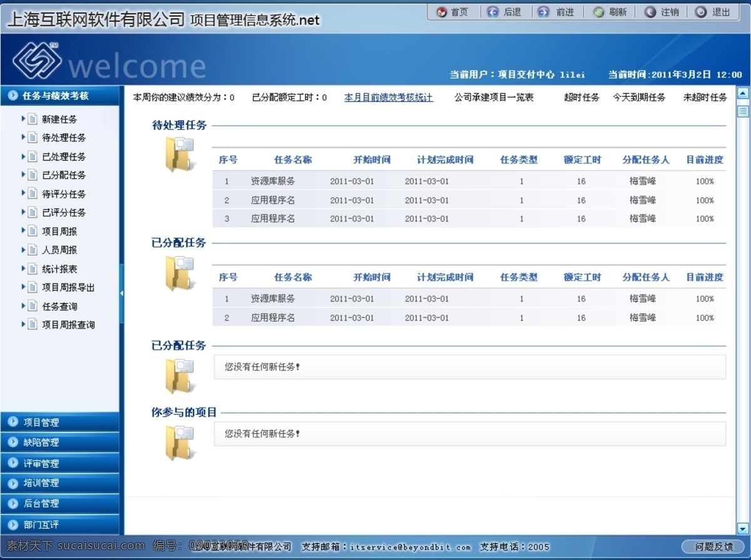Viewport: 751px width, 560px height.
Task: Click the 退出 exit icon
Action: 702,12
